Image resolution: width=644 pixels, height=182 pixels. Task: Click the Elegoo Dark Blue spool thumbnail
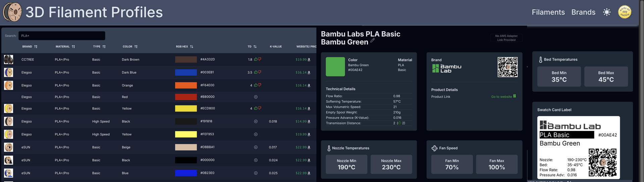click(8, 73)
